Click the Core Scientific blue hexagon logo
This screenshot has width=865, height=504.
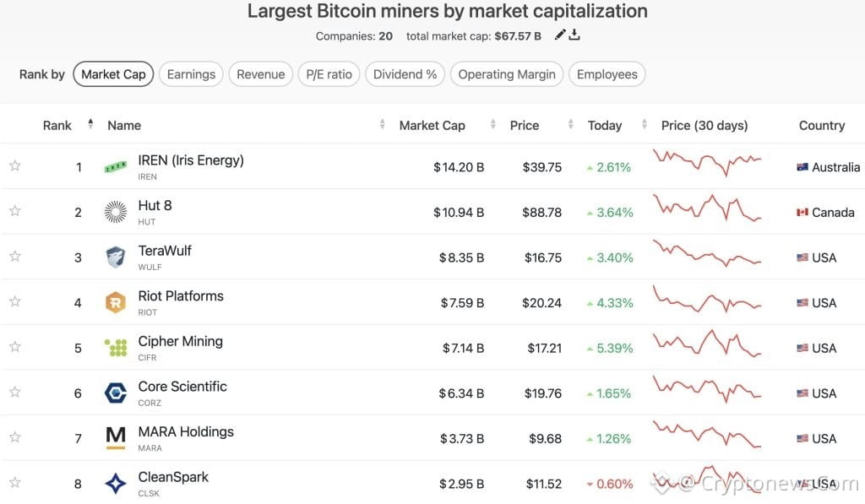point(115,393)
